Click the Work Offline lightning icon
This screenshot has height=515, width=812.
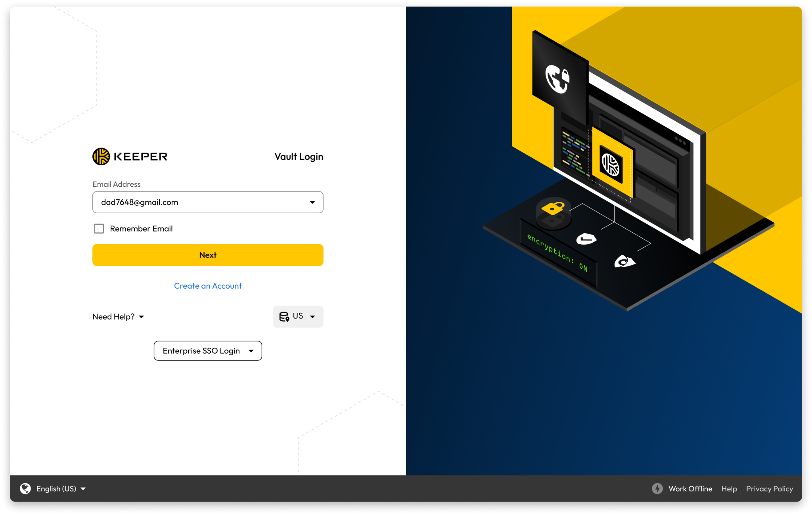(x=657, y=488)
